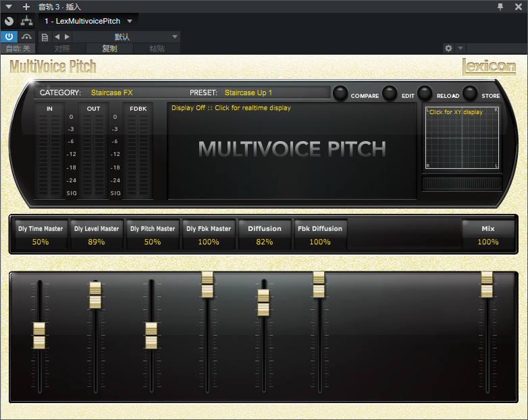
Task: Click the Dly Fbk Master slider handle
Action: [x=207, y=284]
